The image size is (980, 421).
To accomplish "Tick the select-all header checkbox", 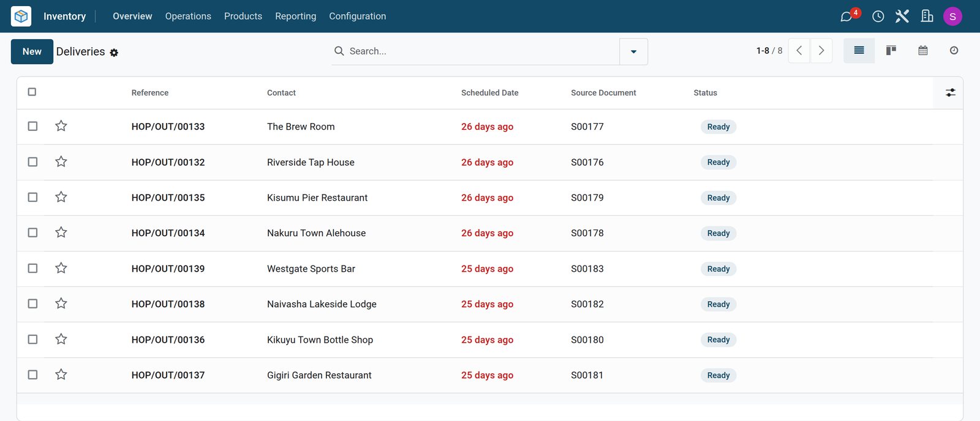I will coord(32,92).
